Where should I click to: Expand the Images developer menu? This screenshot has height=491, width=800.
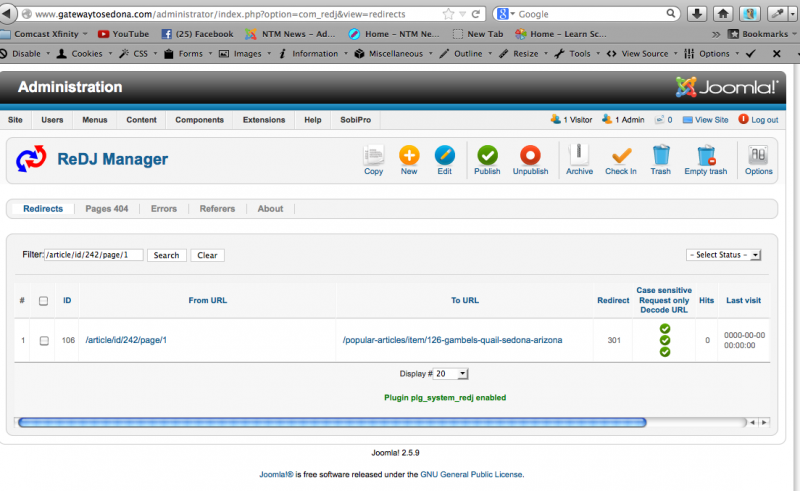tap(245, 54)
